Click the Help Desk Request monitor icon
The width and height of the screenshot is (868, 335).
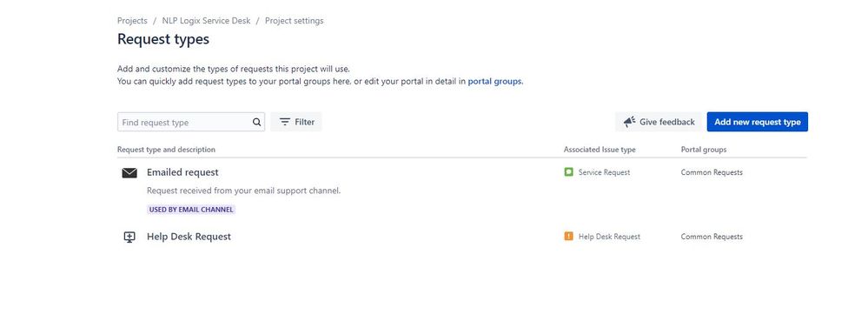pyautogui.click(x=129, y=237)
